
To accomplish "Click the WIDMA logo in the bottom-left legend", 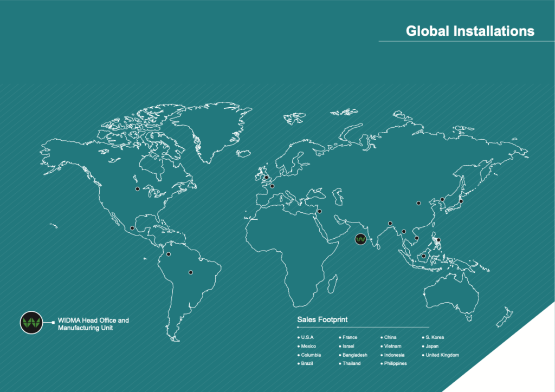I will point(31,323).
